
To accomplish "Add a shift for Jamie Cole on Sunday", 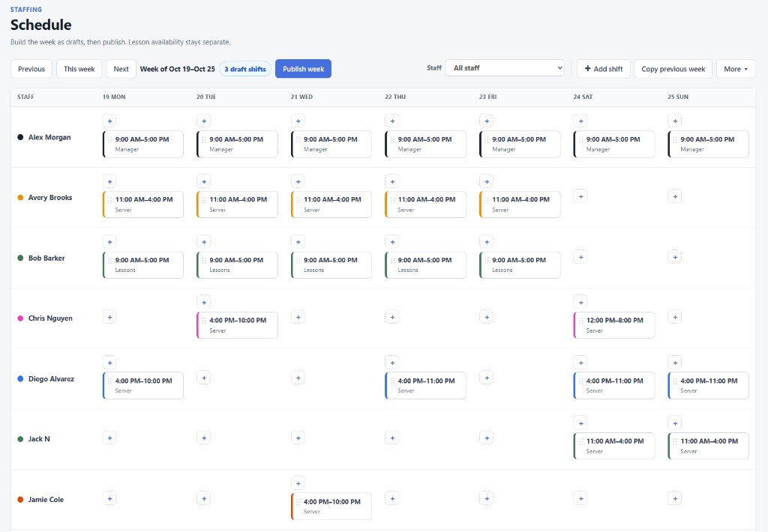I will click(x=675, y=499).
